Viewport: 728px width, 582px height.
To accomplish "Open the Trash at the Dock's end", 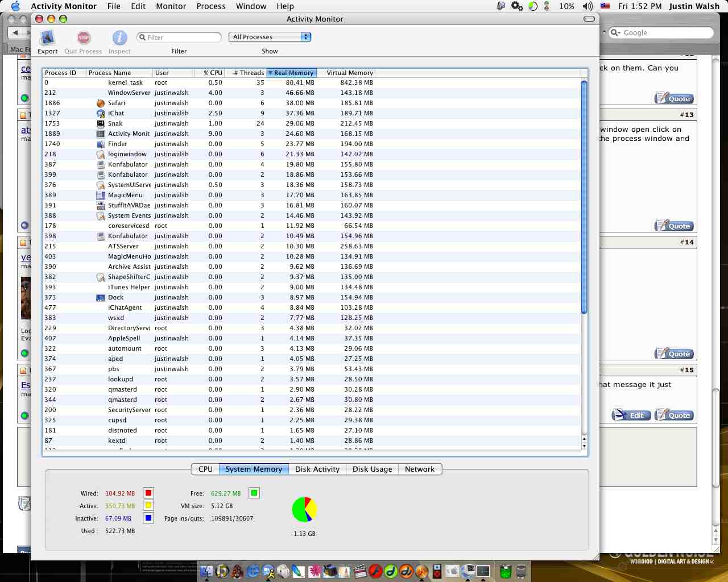I will tap(521, 571).
